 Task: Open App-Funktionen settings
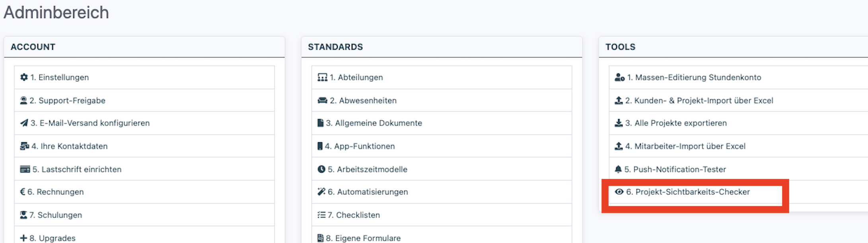(x=360, y=146)
